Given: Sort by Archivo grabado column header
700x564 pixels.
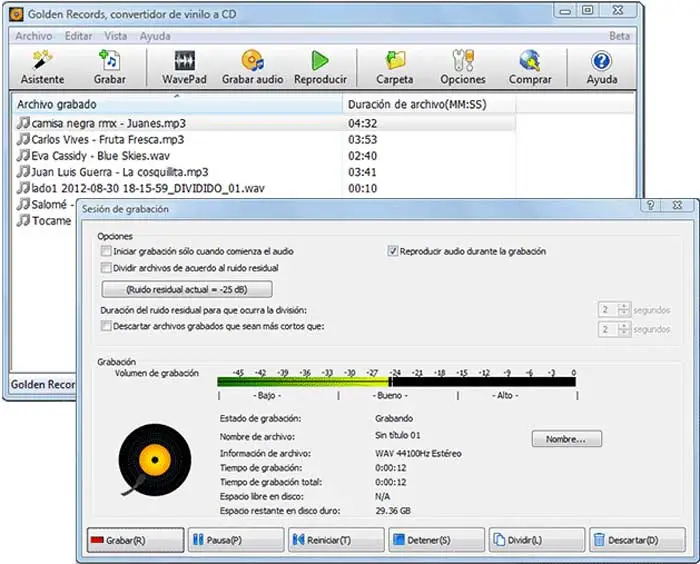Looking at the screenshot, I should click(177, 104).
